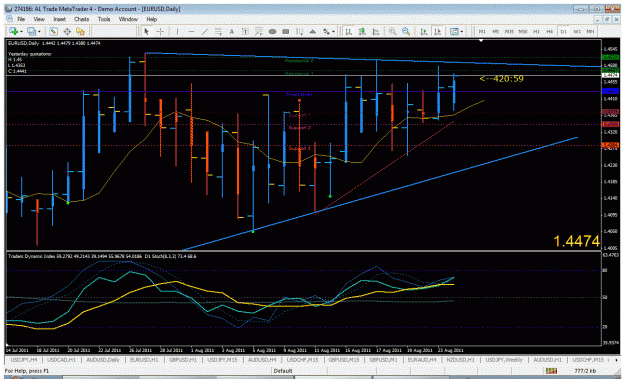
Task: Switch to H4 timeframe
Action: click(x=550, y=31)
